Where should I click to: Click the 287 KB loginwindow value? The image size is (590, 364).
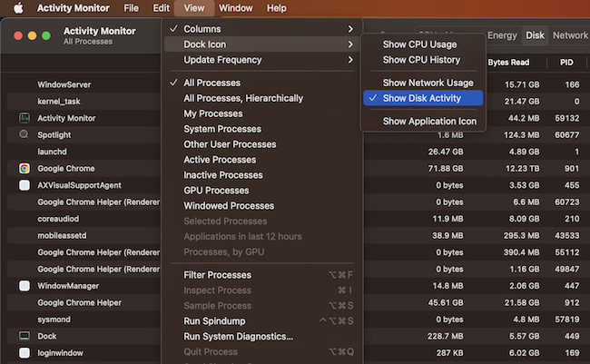click(449, 353)
